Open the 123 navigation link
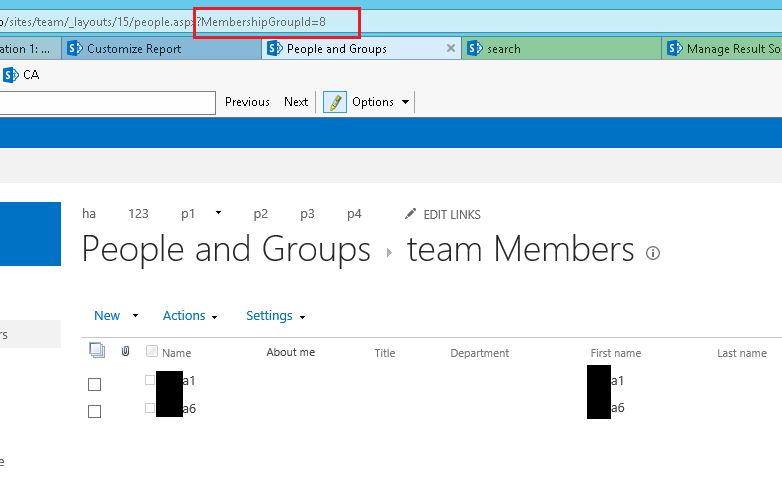This screenshot has width=782, height=488. [x=138, y=214]
